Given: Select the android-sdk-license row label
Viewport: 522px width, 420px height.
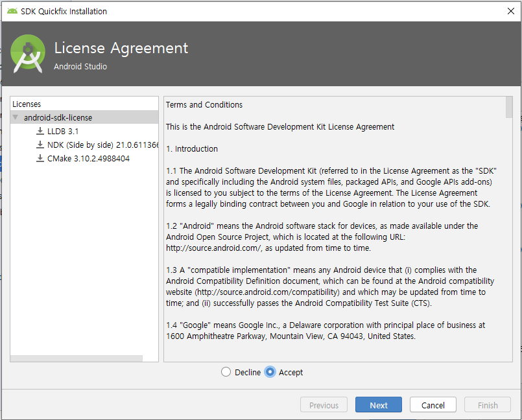Looking at the screenshot, I should tap(58, 118).
